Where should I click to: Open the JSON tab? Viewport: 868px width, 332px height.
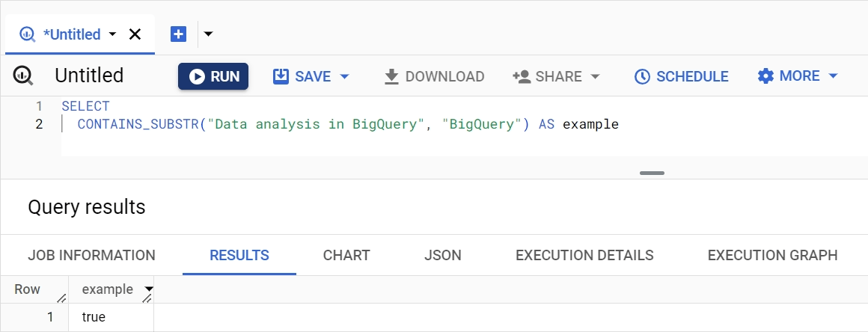coord(443,255)
